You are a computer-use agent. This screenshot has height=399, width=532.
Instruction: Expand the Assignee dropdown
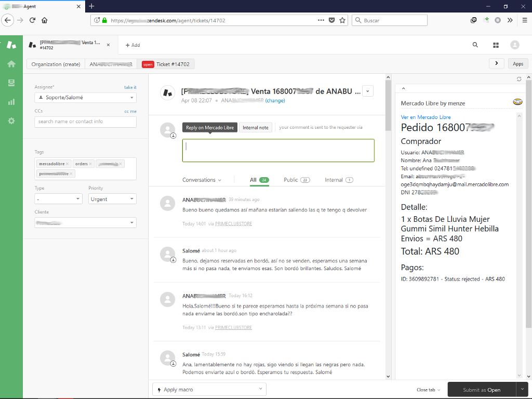pos(85,97)
